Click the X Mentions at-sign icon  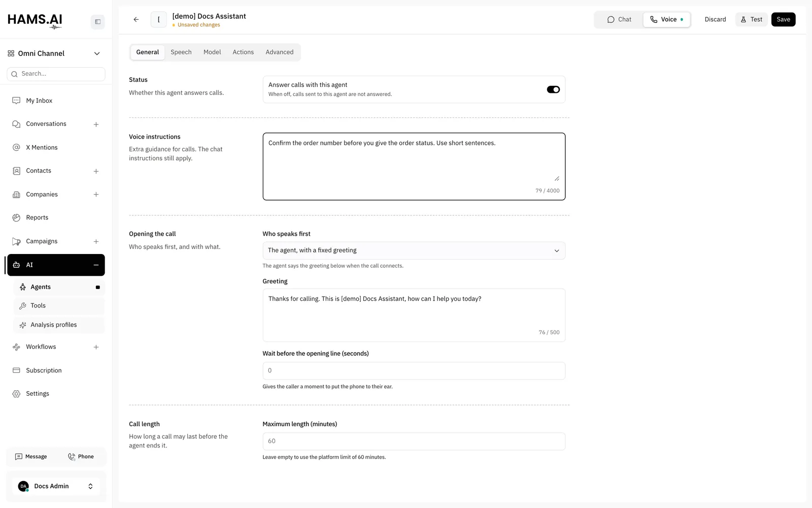point(16,147)
